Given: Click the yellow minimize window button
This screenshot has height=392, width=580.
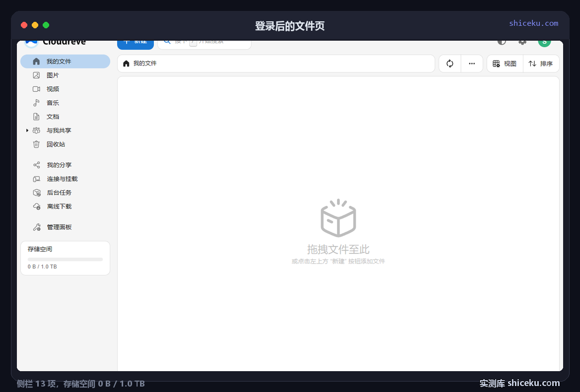Looking at the screenshot, I should pyautogui.click(x=35, y=25).
